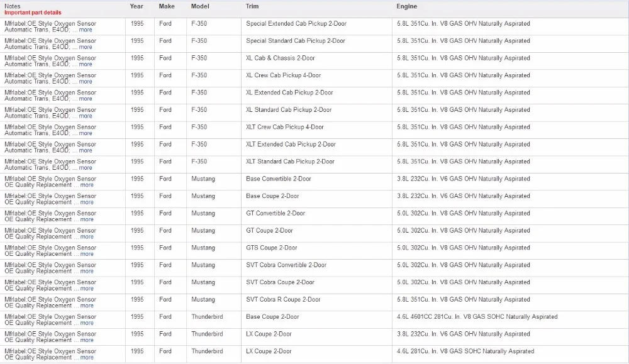Click 'F-350' model in the XL Cab & Chassis row
This screenshot has width=629, height=364.
[x=199, y=58]
